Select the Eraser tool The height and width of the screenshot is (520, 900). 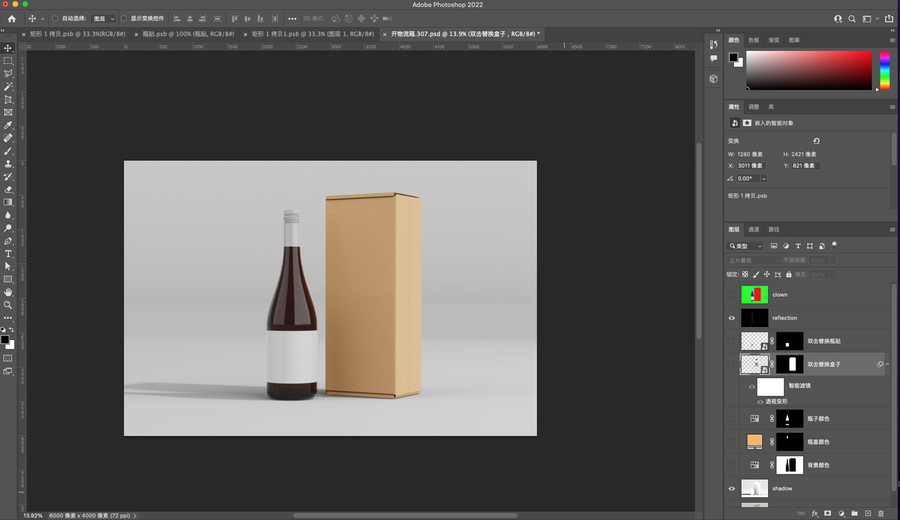tap(8, 189)
